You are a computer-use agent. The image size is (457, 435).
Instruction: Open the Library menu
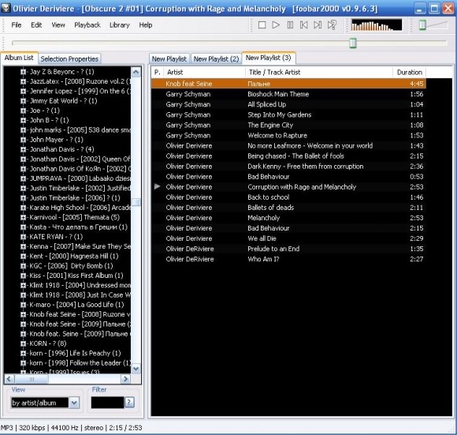pyautogui.click(x=119, y=25)
